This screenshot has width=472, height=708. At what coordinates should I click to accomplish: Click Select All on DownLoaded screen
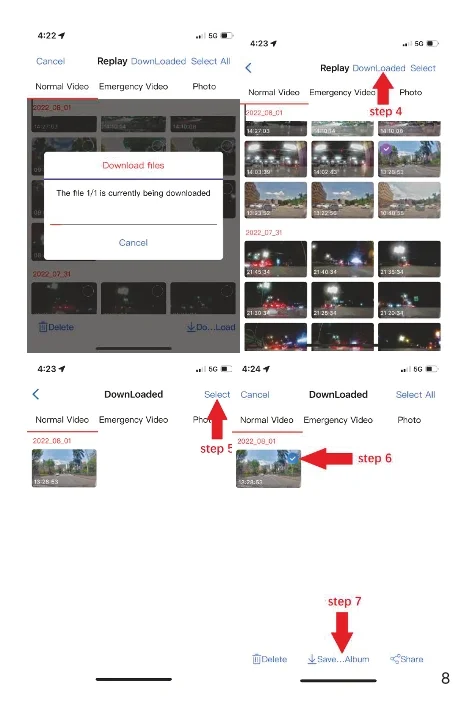click(x=416, y=395)
